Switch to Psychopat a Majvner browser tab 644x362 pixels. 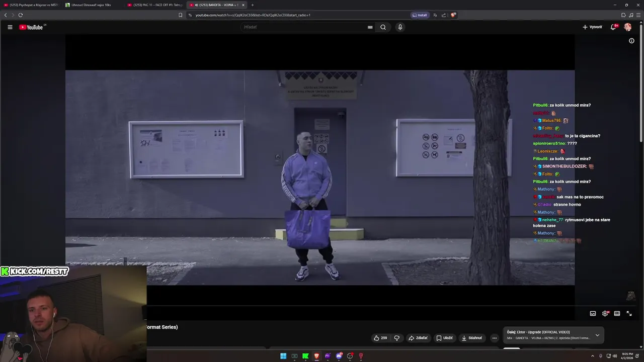tap(31, 5)
